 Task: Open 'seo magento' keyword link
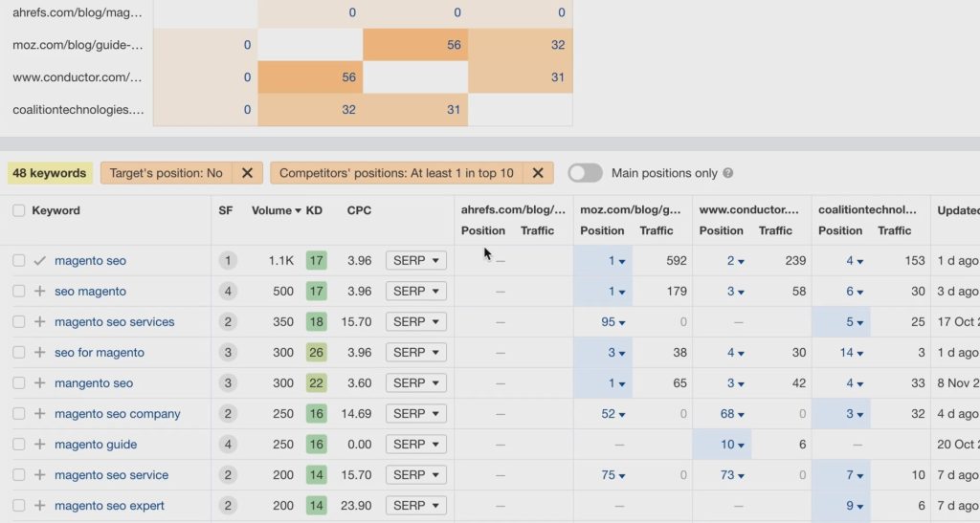click(90, 291)
